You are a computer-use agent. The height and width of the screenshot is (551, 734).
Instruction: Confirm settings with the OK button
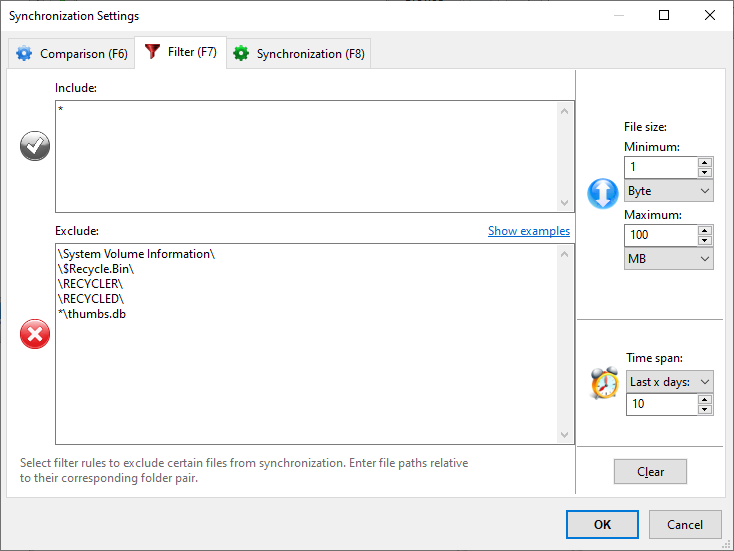602,524
